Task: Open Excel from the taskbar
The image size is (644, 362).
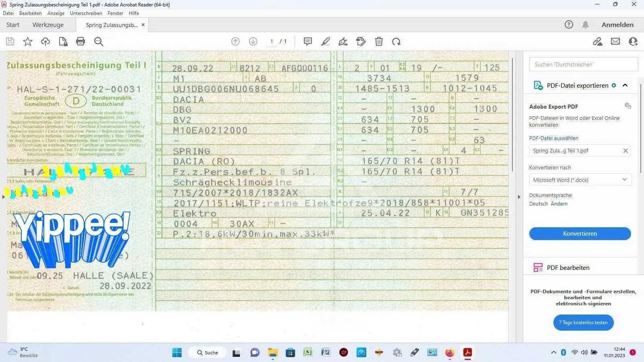Action: [x=308, y=353]
